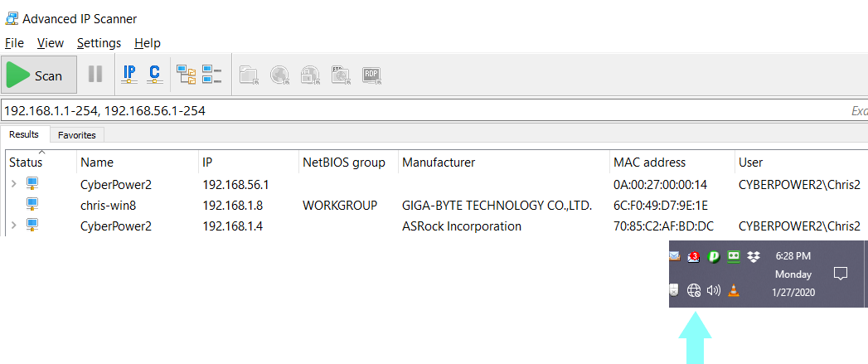Open the VLC cone tray icon
The image size is (868, 364).
(x=733, y=290)
